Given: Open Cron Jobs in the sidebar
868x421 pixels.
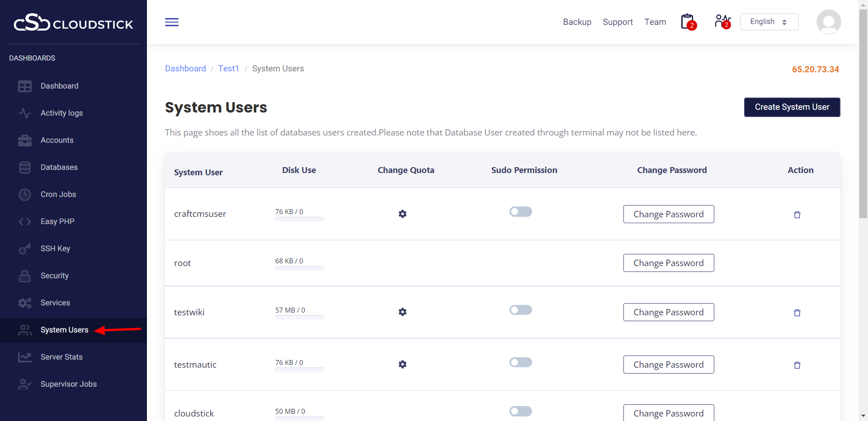Looking at the screenshot, I should tap(58, 194).
